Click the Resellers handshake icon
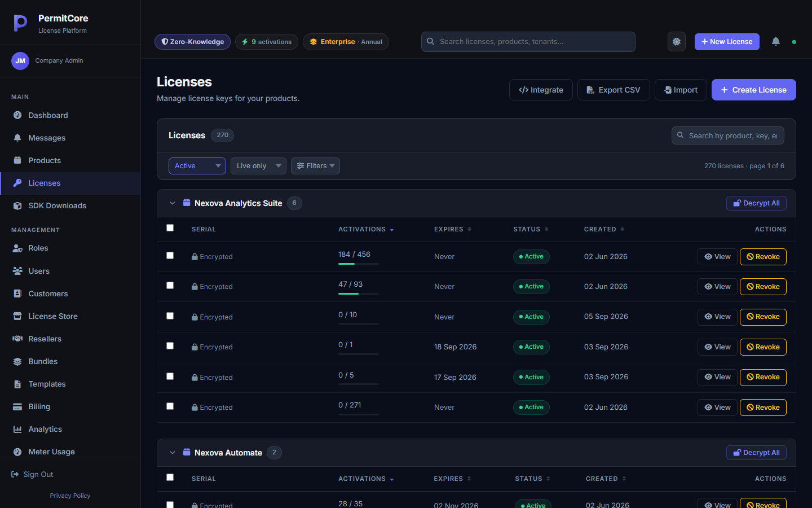Image resolution: width=812 pixels, height=508 pixels. point(17,339)
